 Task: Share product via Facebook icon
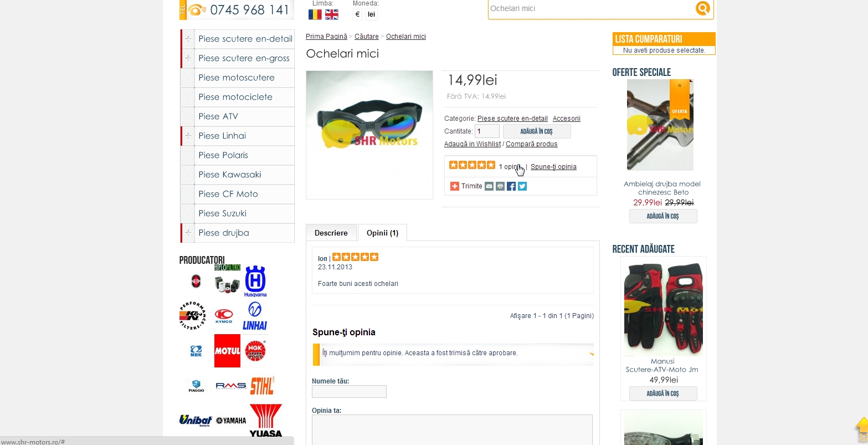coord(511,186)
